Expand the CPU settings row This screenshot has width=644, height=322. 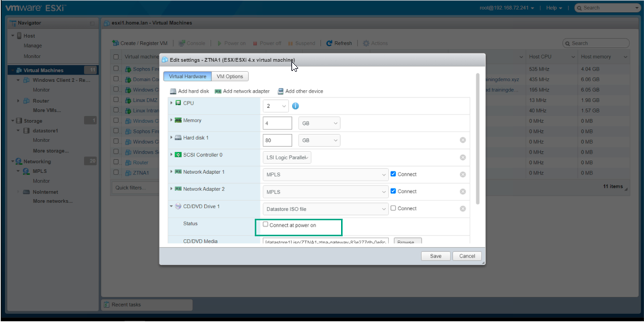pos(171,102)
